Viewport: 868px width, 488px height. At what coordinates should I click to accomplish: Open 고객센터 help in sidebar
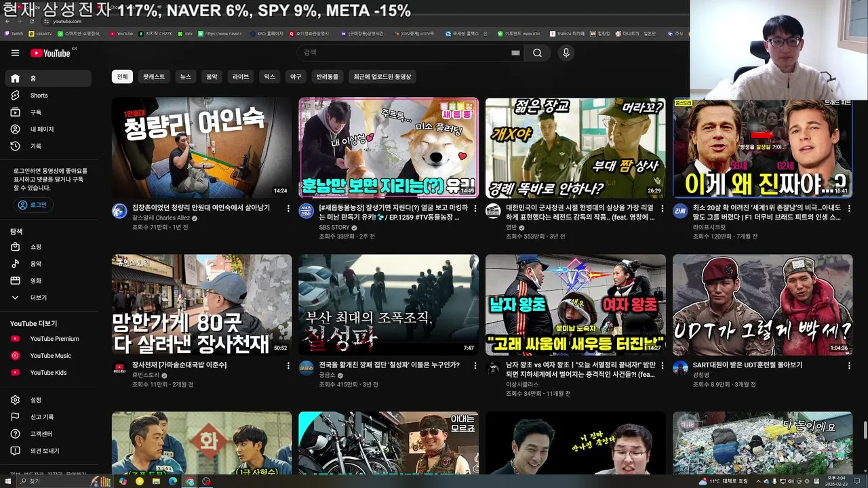[x=47, y=434]
